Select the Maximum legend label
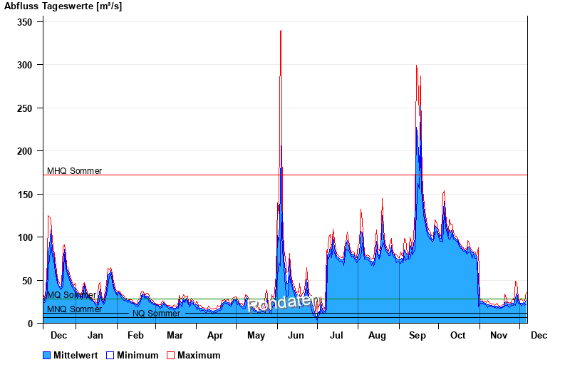Image resolution: width=570 pixels, height=392 pixels. click(199, 356)
